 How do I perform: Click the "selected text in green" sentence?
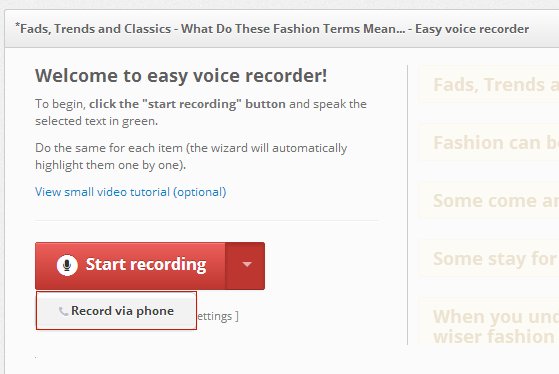coord(96,121)
